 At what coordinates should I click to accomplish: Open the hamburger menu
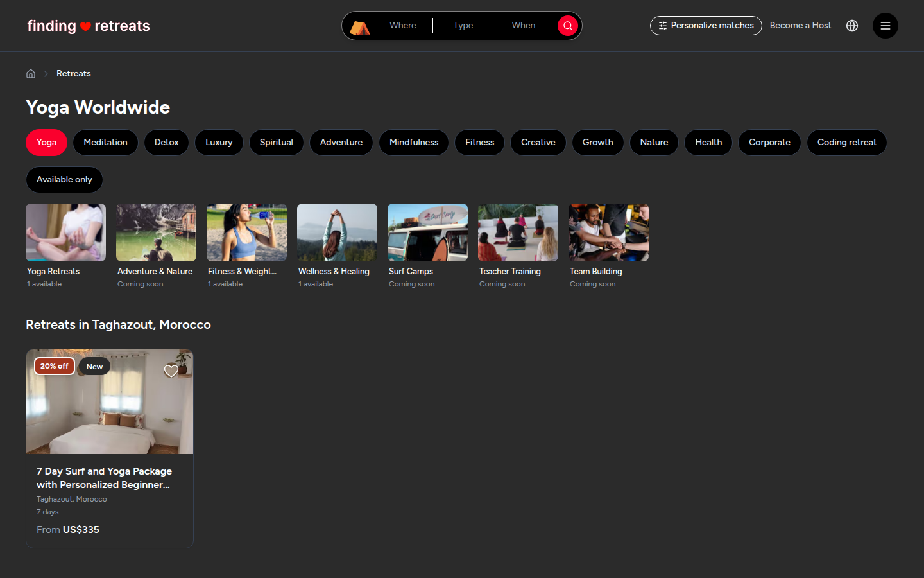886,26
